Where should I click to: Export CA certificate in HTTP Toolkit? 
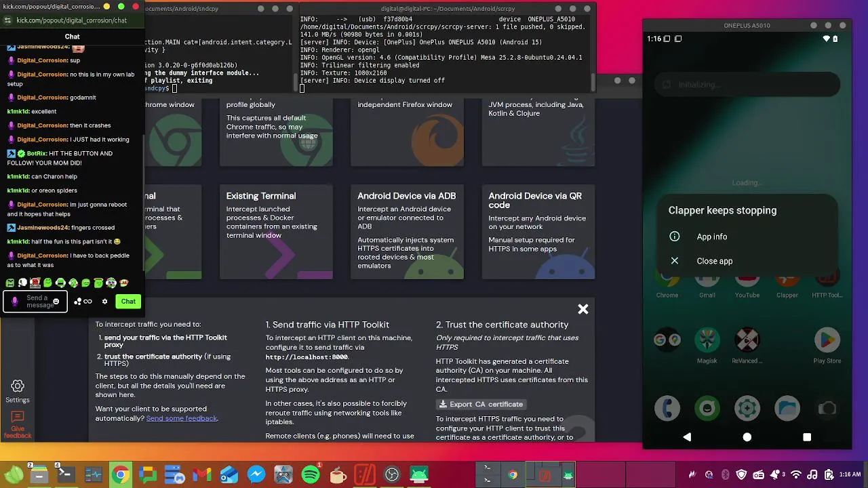pos(481,404)
